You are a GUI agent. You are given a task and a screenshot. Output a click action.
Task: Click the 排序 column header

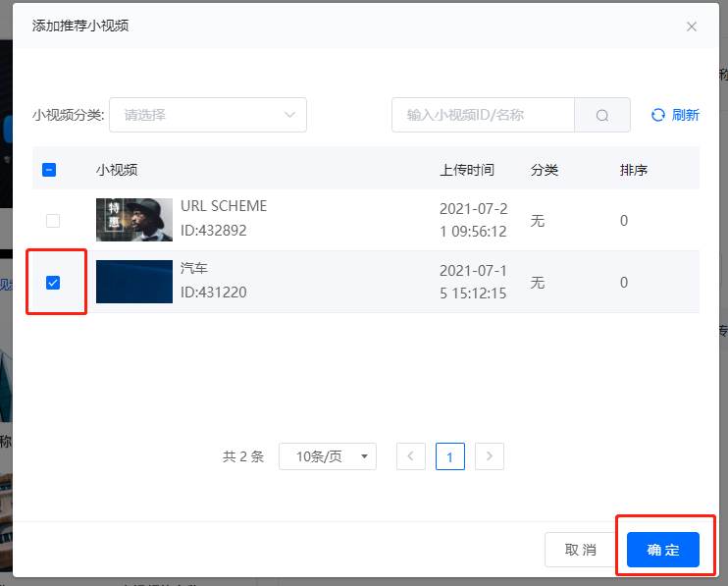633,170
